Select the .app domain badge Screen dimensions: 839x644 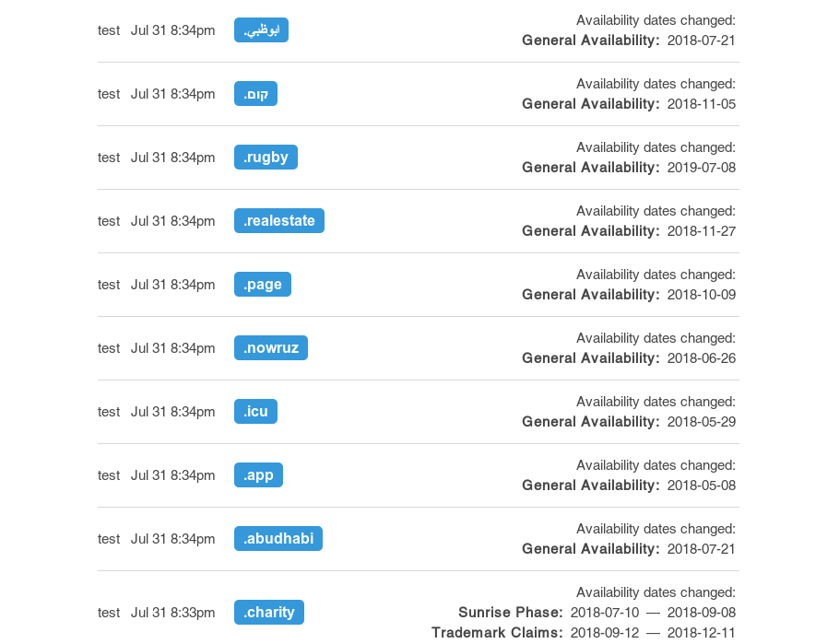coord(258,475)
